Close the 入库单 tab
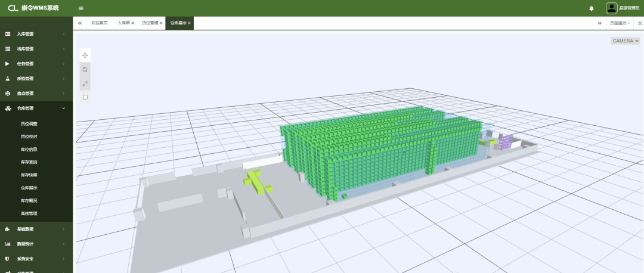 point(132,23)
